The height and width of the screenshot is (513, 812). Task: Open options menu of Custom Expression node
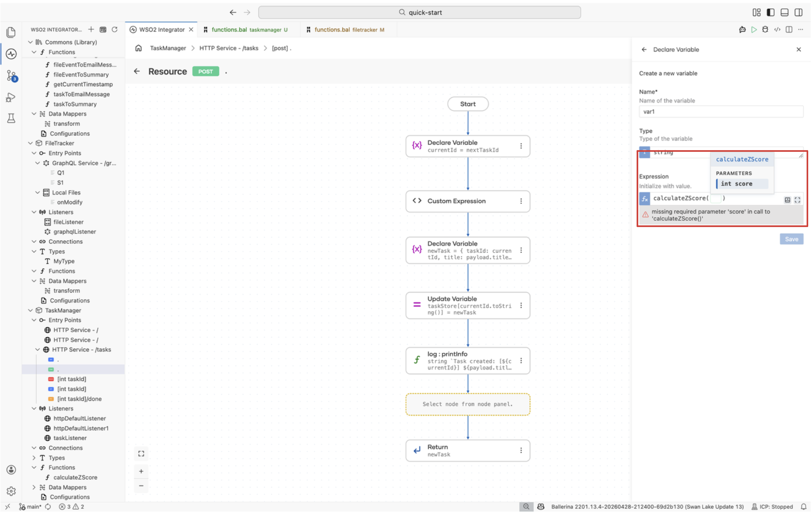[x=521, y=201]
